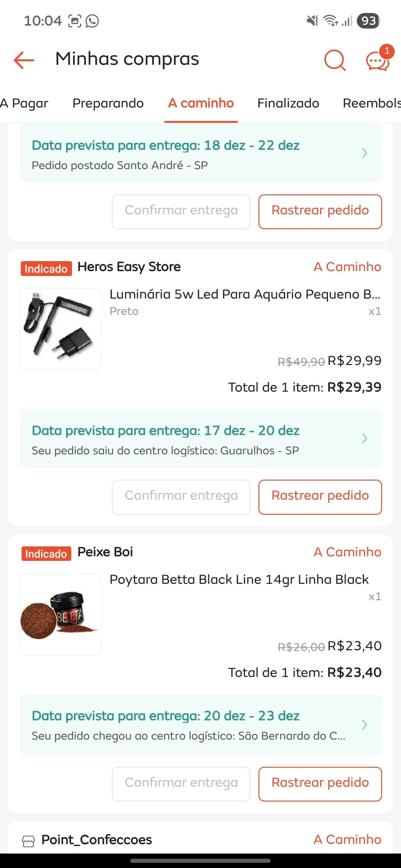
Task: Open the Poytara Betta food product thumbnail
Action: pyautogui.click(x=61, y=614)
